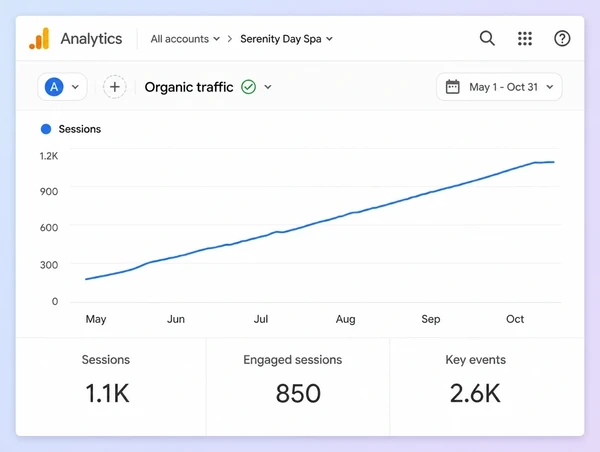This screenshot has height=452, width=600.
Task: Click the blue Sessions legend dot
Action: 46,129
